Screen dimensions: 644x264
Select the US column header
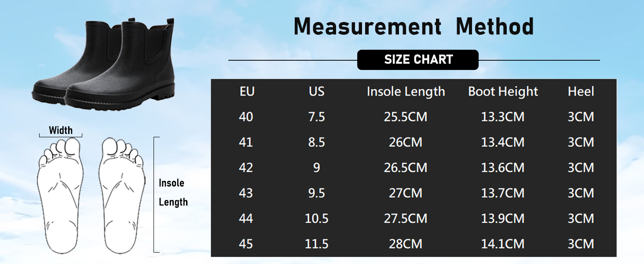click(x=317, y=92)
